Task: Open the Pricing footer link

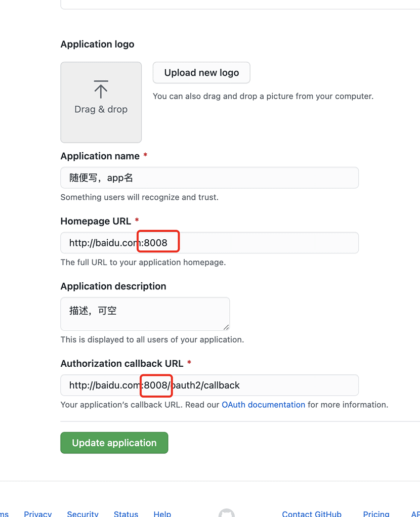Action: [376, 513]
